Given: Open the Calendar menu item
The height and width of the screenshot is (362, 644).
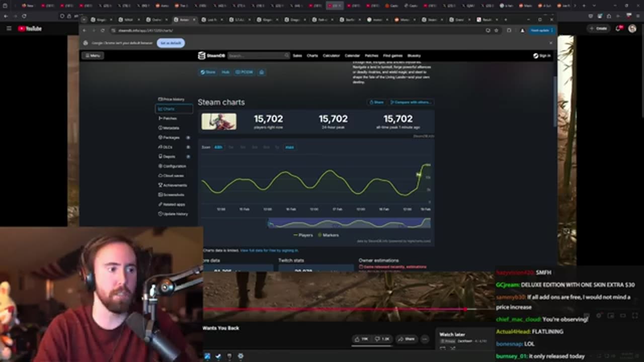Looking at the screenshot, I should point(352,56).
